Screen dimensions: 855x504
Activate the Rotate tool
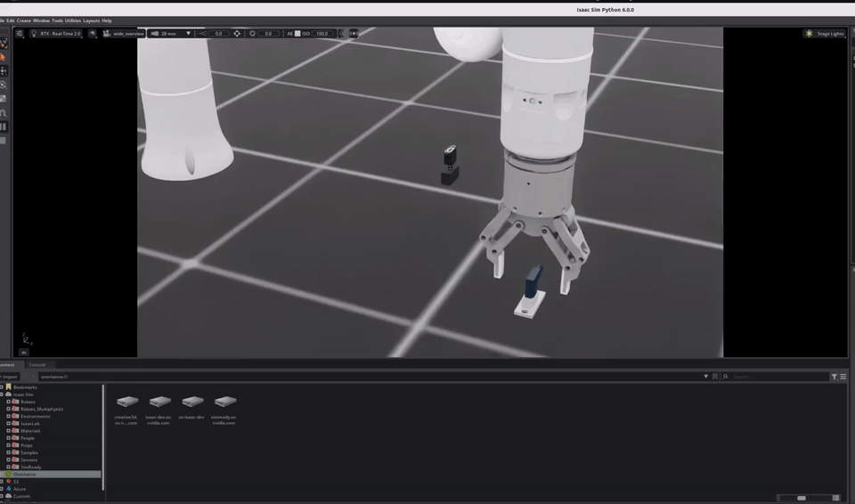pos(4,85)
